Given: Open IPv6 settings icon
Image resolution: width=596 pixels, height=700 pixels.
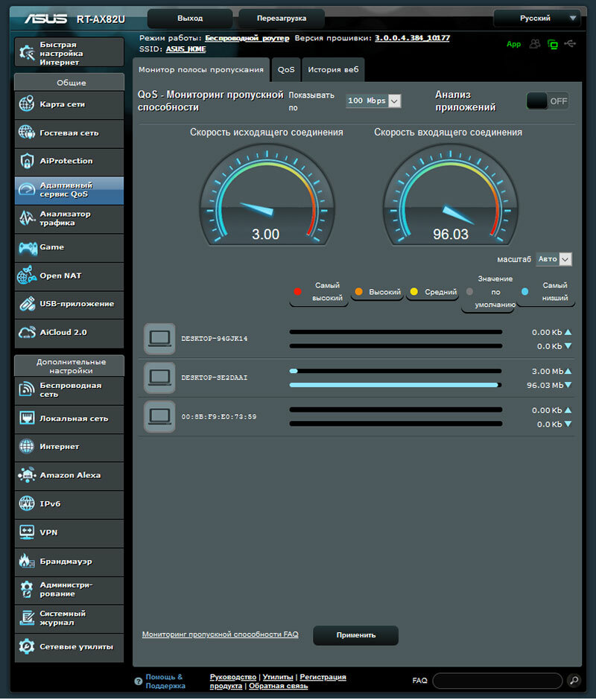Looking at the screenshot, I should (27, 503).
